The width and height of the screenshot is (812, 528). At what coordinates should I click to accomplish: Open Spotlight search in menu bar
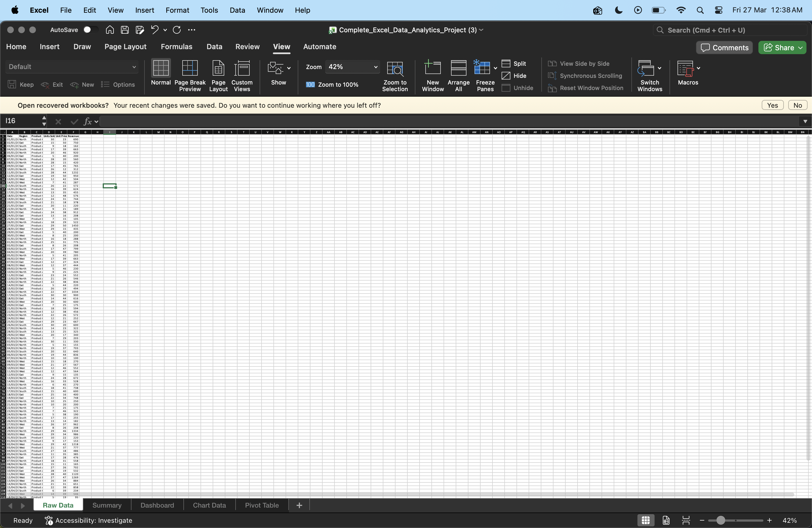coord(700,10)
